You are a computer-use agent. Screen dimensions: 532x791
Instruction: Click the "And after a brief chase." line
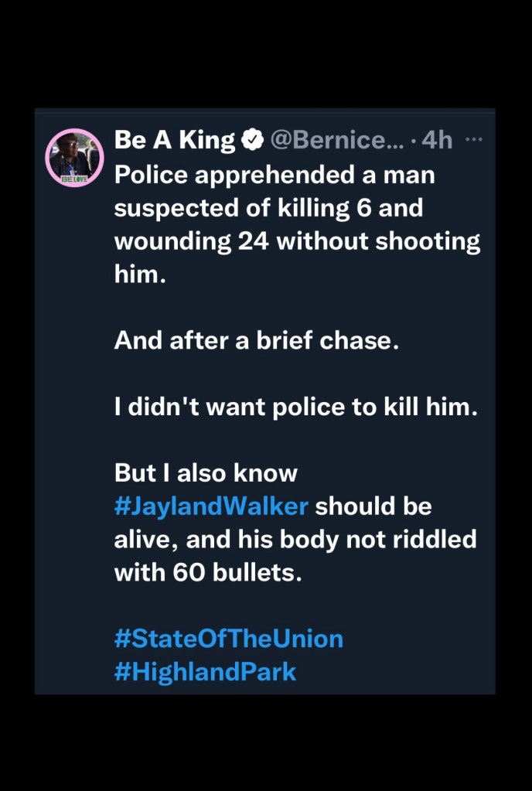click(257, 340)
